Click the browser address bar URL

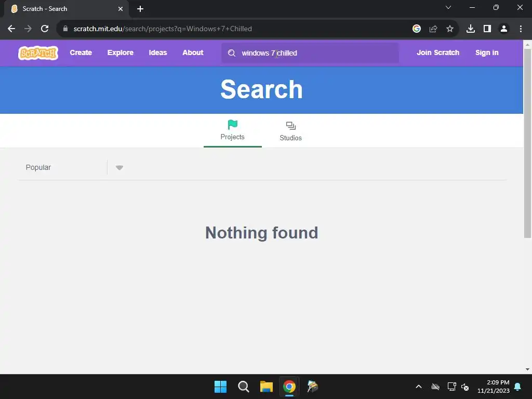(x=163, y=29)
